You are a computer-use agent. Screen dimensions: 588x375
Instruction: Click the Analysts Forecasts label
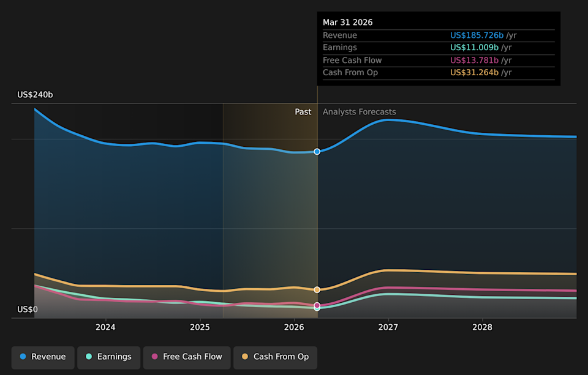point(360,112)
